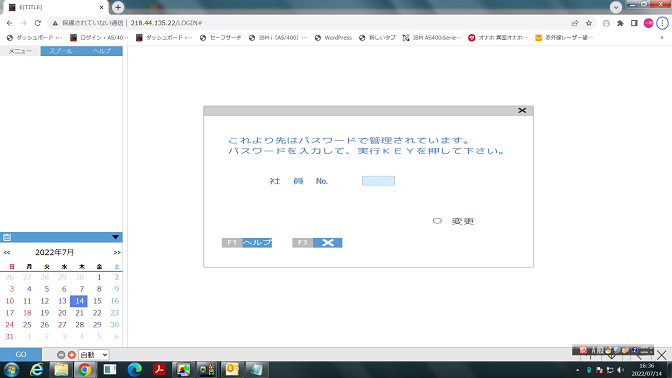
Task: Click the 社員 No. input field
Action: pyautogui.click(x=378, y=181)
